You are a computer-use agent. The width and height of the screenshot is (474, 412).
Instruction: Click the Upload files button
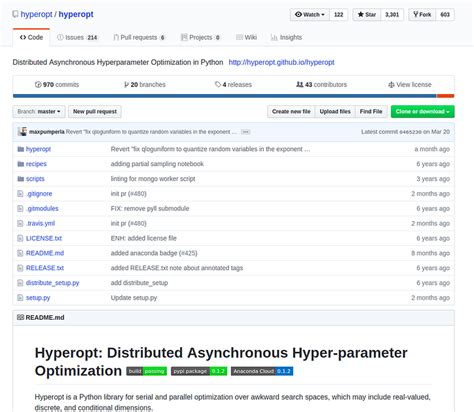335,111
